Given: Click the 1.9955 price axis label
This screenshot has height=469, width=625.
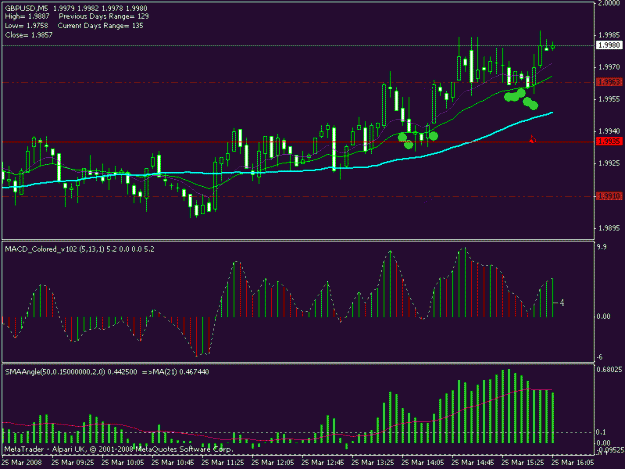Looking at the screenshot, I should point(609,99).
